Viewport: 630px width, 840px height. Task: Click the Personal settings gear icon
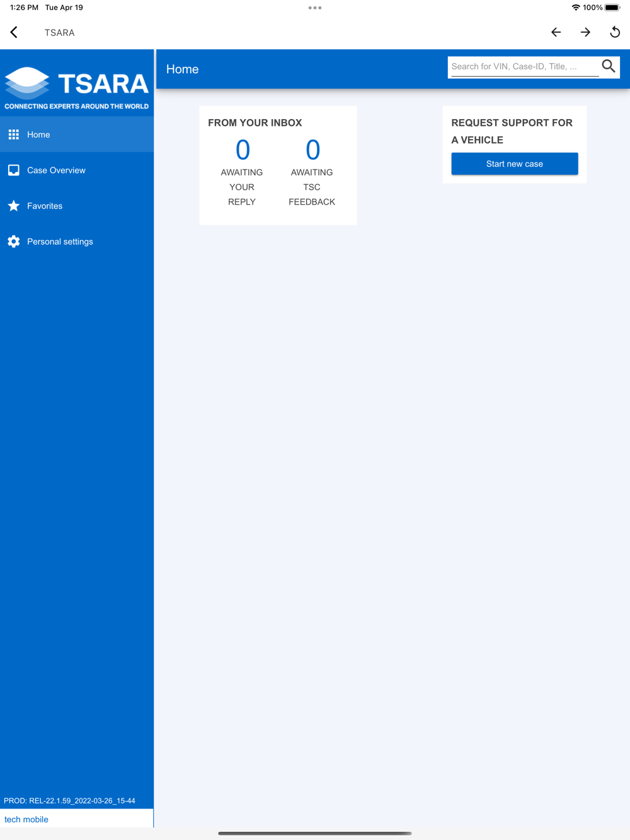tap(14, 242)
